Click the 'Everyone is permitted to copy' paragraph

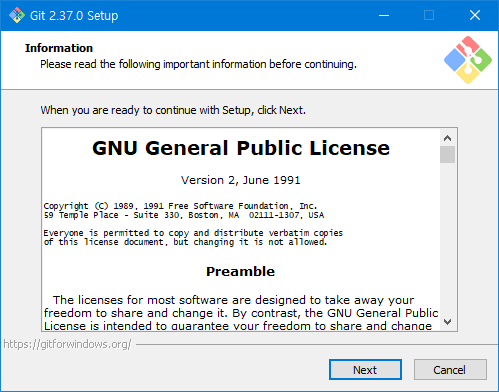(193, 237)
